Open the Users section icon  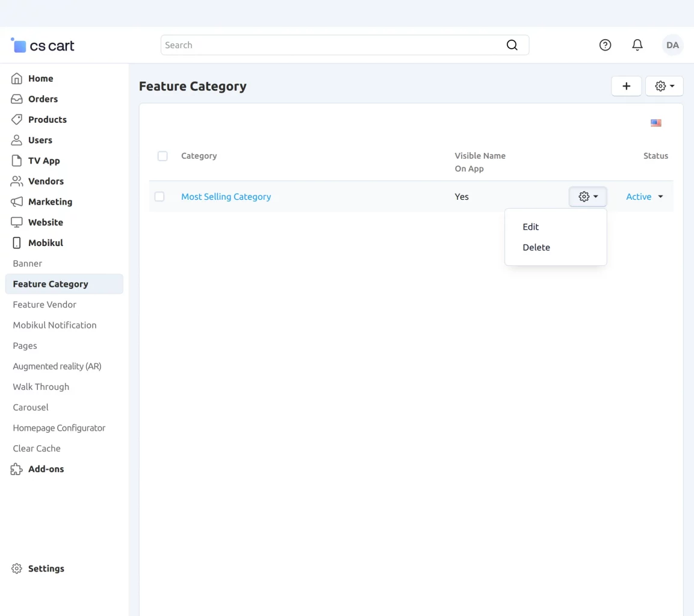pyautogui.click(x=17, y=140)
